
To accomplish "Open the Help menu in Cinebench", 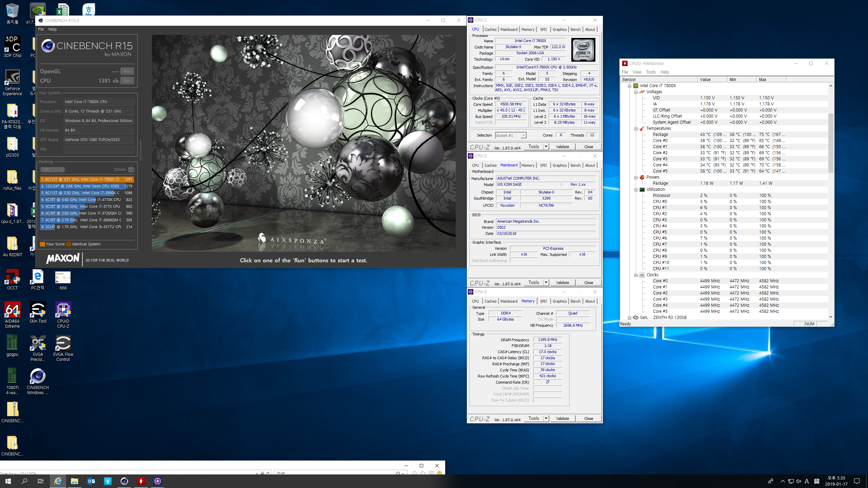I will tap(52, 29).
